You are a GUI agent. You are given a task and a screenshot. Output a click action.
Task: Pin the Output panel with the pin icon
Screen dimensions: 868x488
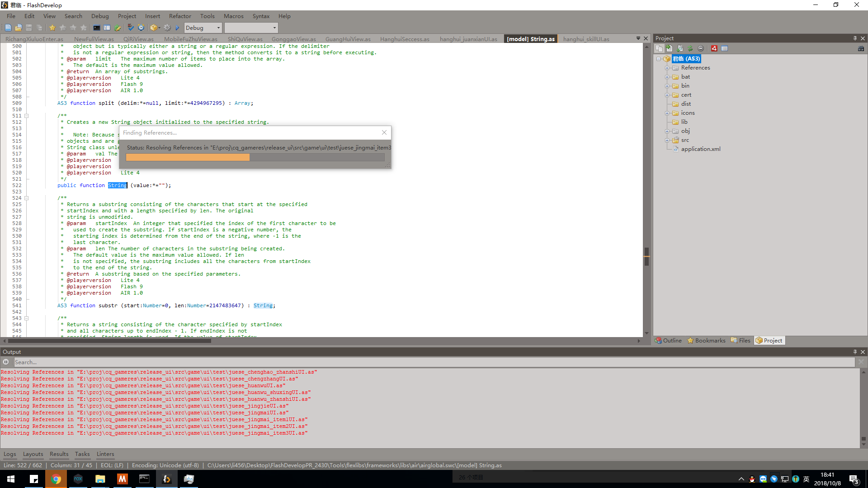(855, 352)
